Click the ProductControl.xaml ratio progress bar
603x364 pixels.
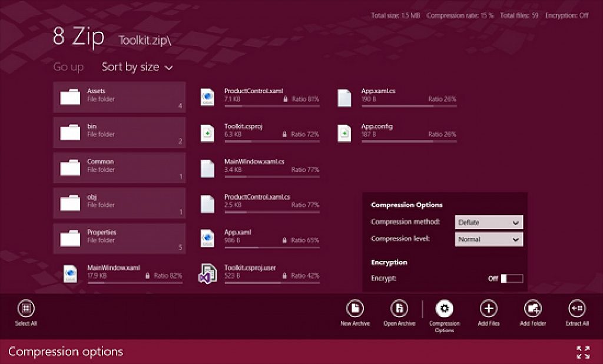[x=272, y=106]
